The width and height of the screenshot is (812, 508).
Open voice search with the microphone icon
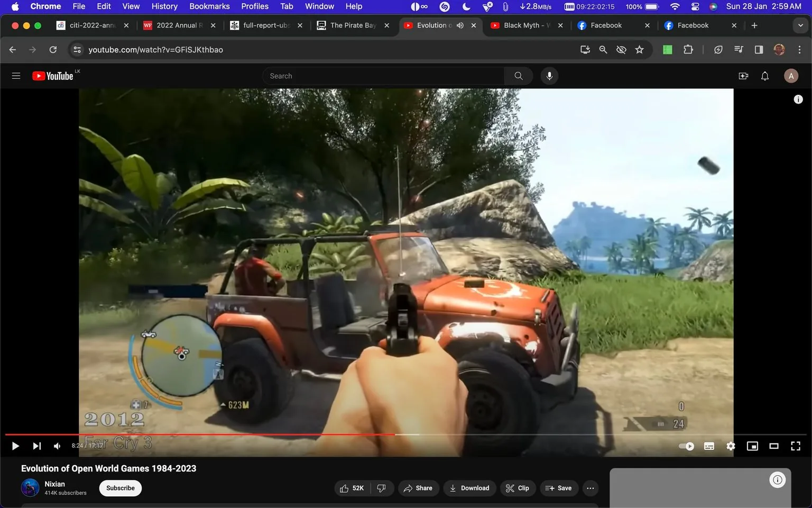(x=549, y=76)
